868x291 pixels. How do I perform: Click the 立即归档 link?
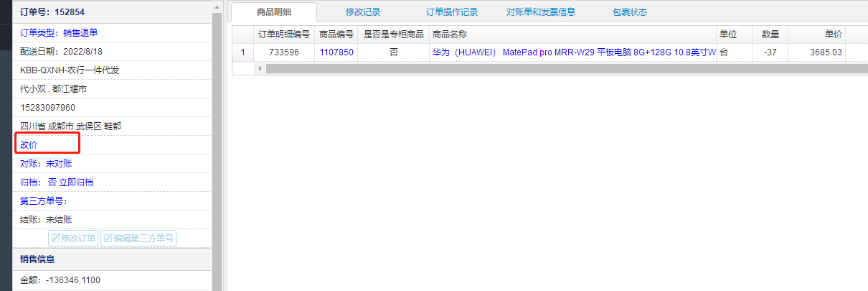pyautogui.click(x=76, y=183)
